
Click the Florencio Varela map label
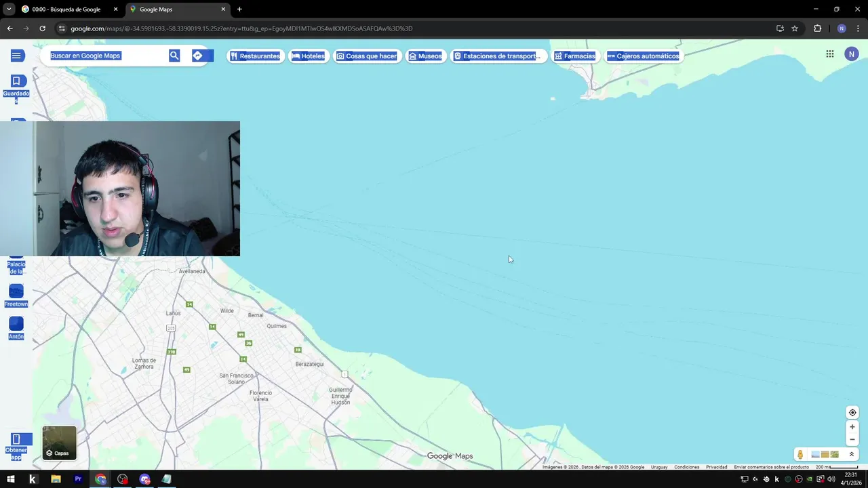[x=260, y=396]
